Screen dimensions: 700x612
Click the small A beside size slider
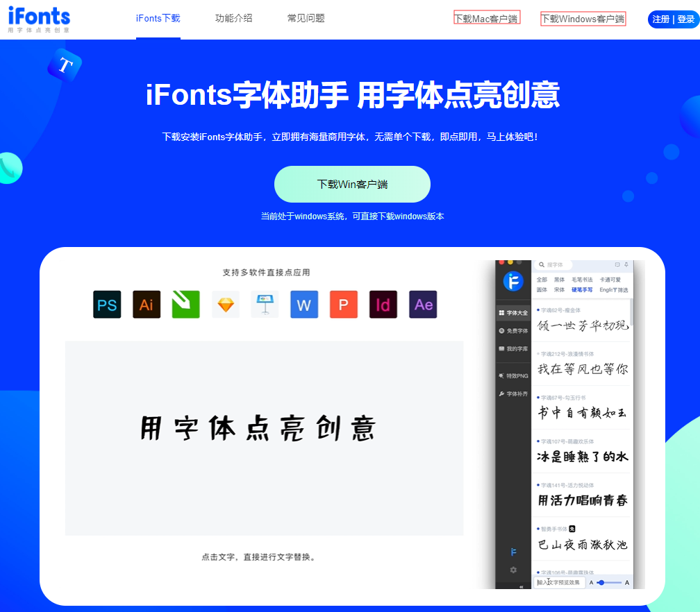591,583
